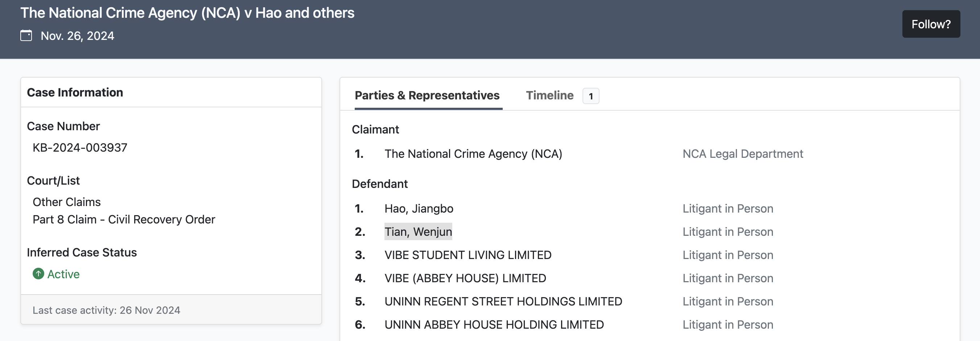Click VIBE (ABBEY HOUSE) LIMITED entry
This screenshot has height=341, width=980.
pyautogui.click(x=465, y=278)
